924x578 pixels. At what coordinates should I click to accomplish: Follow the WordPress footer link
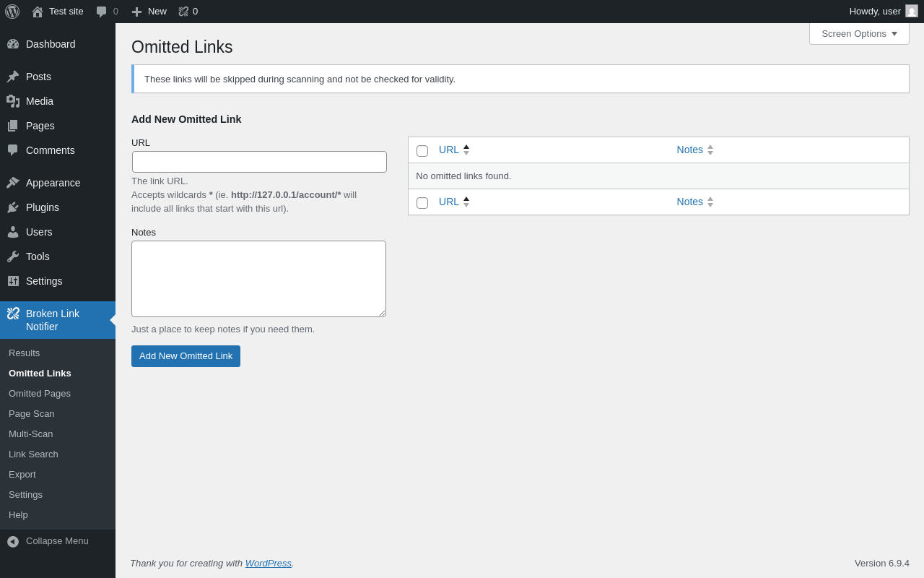(268, 563)
